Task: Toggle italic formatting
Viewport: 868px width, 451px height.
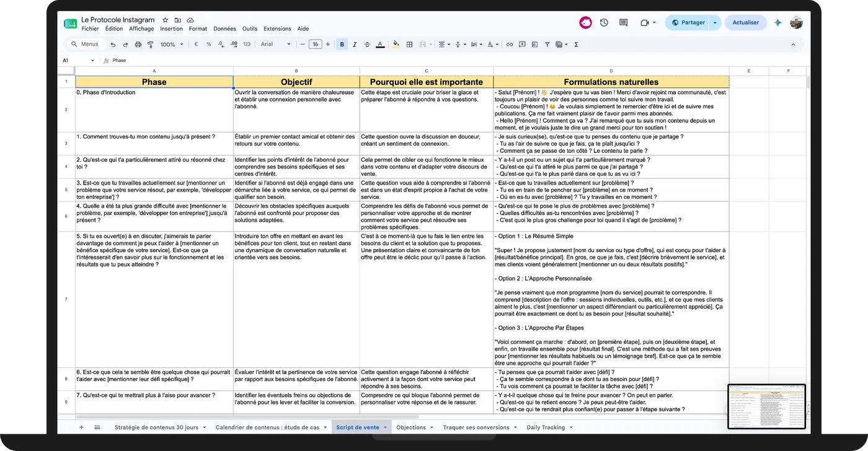Action: [x=355, y=45]
